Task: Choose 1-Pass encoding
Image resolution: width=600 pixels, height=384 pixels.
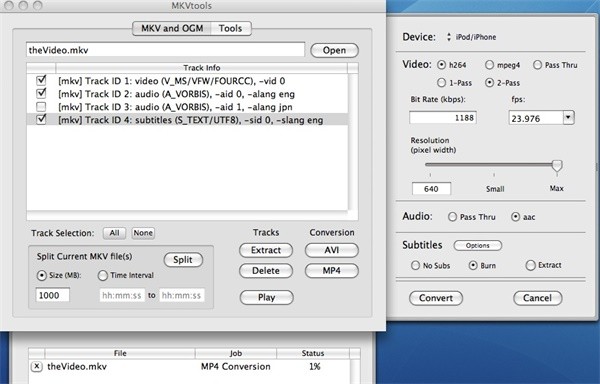Action: (x=442, y=83)
